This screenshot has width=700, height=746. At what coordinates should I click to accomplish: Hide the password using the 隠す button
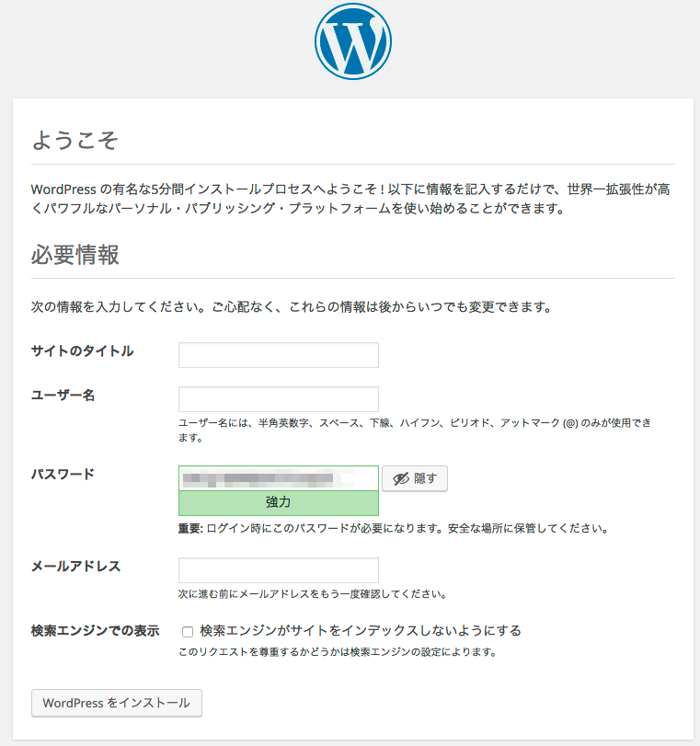point(414,478)
